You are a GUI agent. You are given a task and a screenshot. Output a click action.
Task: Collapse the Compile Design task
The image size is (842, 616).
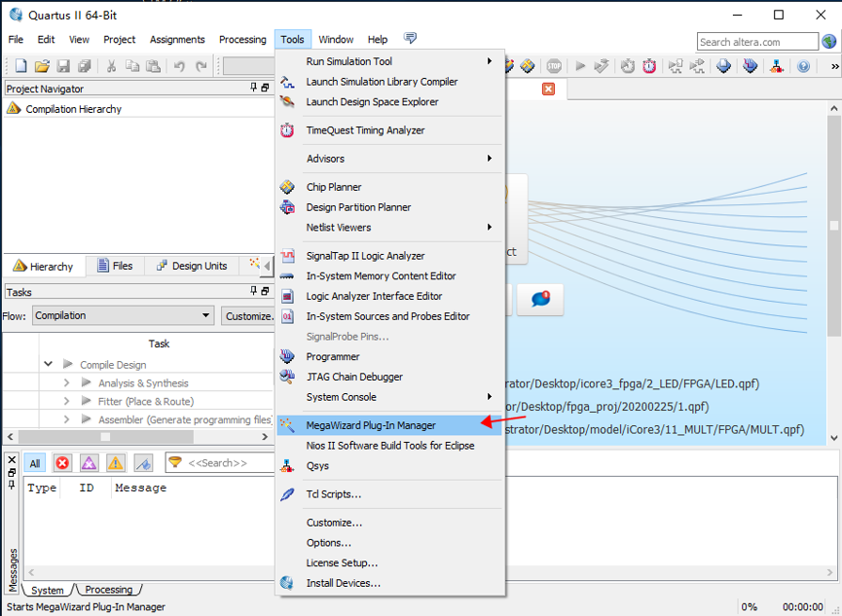(48, 365)
